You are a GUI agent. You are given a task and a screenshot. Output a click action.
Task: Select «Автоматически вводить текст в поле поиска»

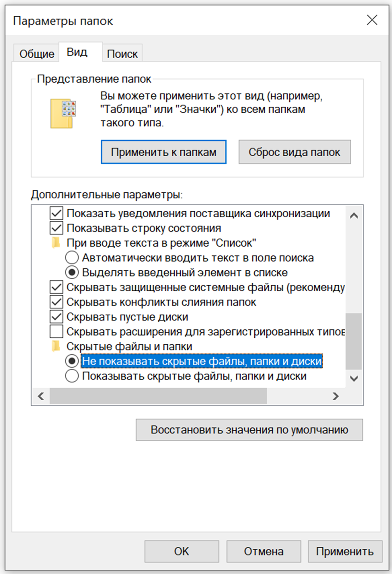coord(72,258)
